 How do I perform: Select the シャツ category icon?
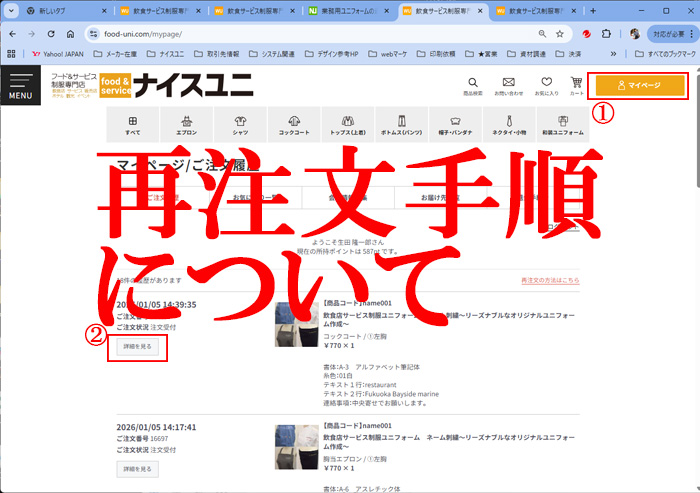(x=240, y=125)
